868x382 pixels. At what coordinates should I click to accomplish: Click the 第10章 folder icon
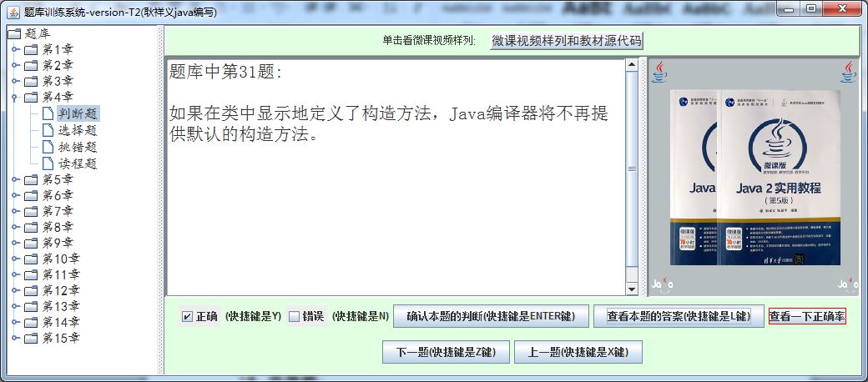tap(32, 259)
